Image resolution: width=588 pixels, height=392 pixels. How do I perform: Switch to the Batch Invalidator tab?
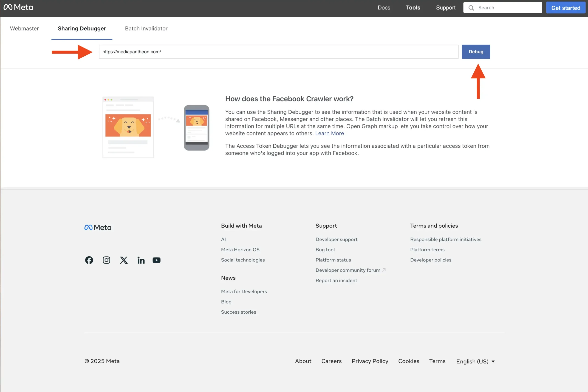point(146,29)
